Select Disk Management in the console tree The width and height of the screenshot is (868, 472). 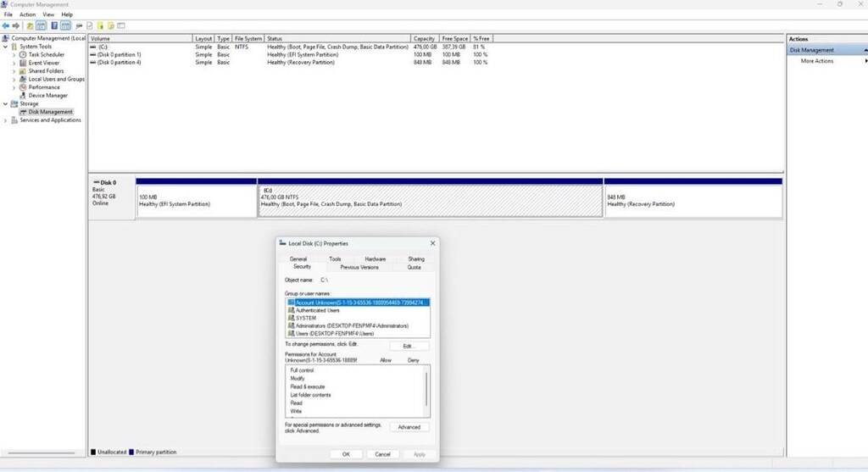[x=50, y=112]
